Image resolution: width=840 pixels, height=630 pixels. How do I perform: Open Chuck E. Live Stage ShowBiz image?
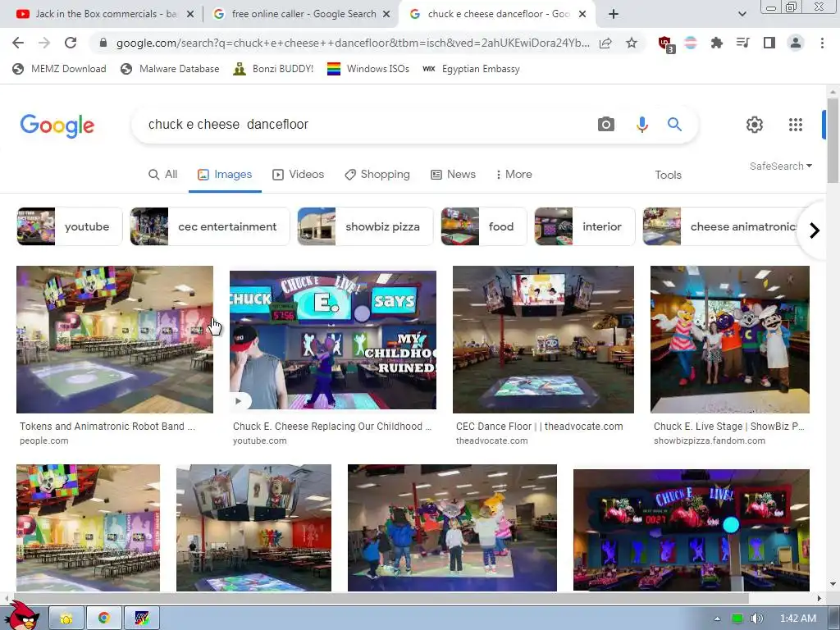coord(729,340)
